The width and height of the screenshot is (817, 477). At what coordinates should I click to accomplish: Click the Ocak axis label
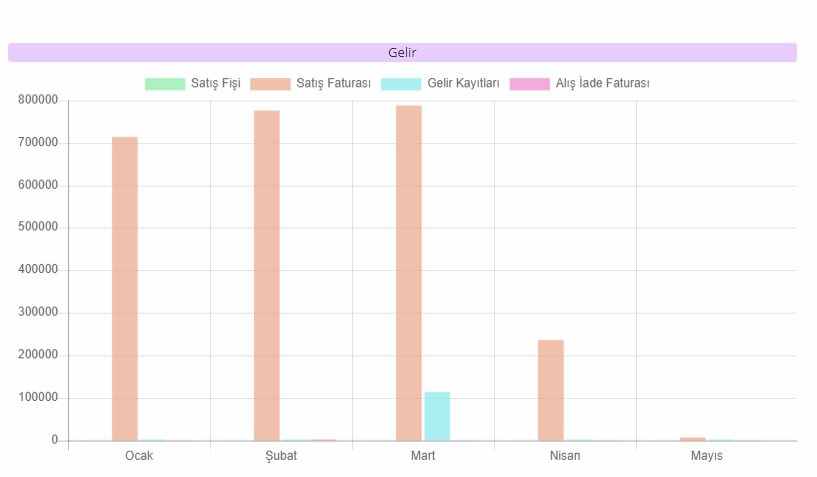click(x=139, y=456)
